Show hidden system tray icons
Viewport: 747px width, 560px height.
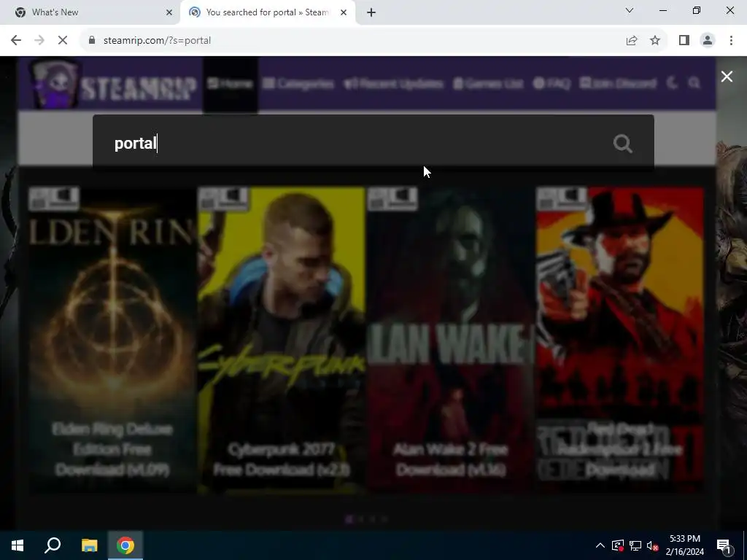click(x=600, y=545)
